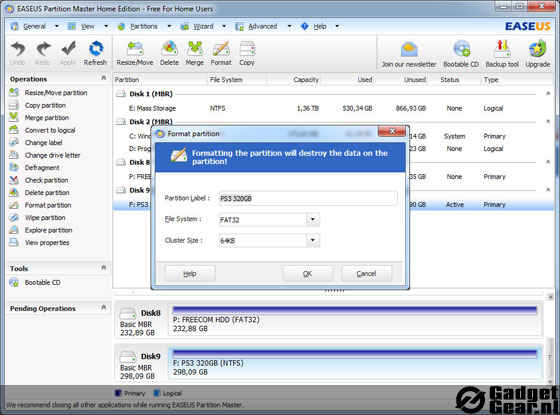
Task: Open the Cluster Size dropdown
Action: pyautogui.click(x=313, y=240)
